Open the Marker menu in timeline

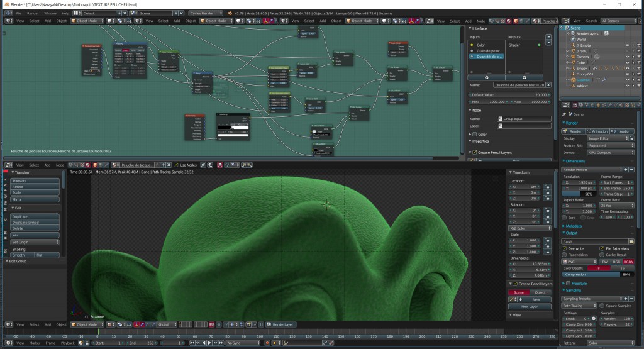pos(35,343)
